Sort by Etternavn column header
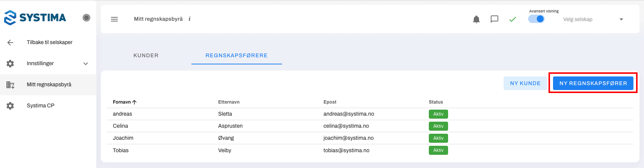Image resolution: width=644 pixels, height=168 pixels. coord(229,102)
